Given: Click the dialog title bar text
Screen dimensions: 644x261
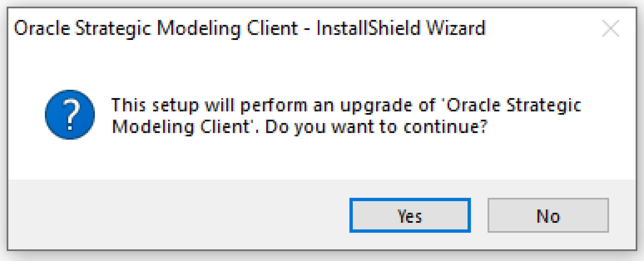Looking at the screenshot, I should pyautogui.click(x=250, y=28).
